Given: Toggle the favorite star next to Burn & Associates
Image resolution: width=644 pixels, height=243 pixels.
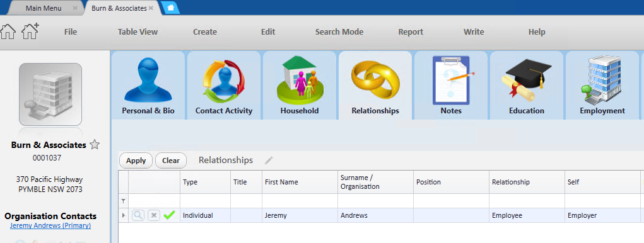Looking at the screenshot, I should click(x=95, y=145).
